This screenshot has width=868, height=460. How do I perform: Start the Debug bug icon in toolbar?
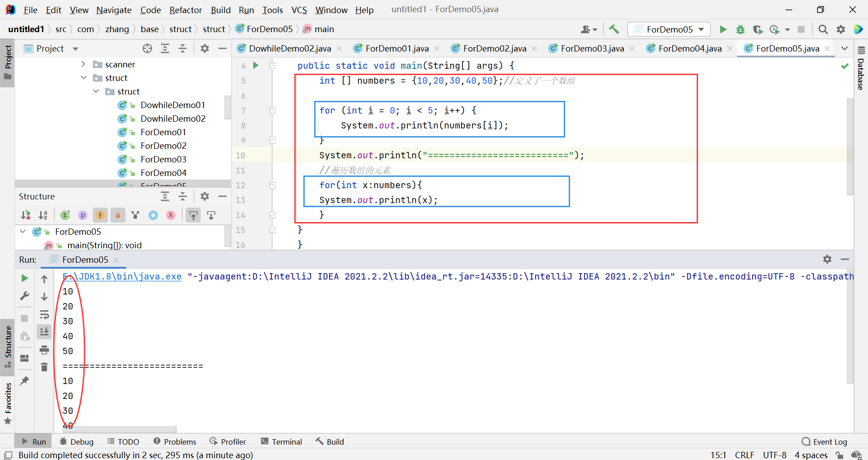coord(741,29)
